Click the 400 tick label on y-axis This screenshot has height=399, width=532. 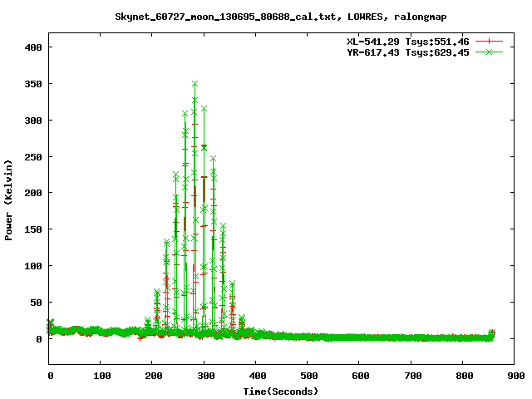click(x=33, y=47)
